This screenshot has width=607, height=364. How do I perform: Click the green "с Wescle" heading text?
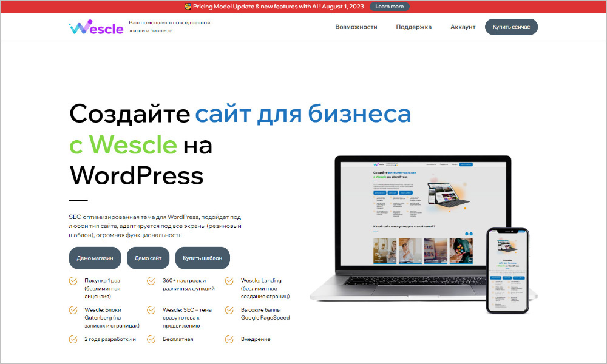pos(123,145)
